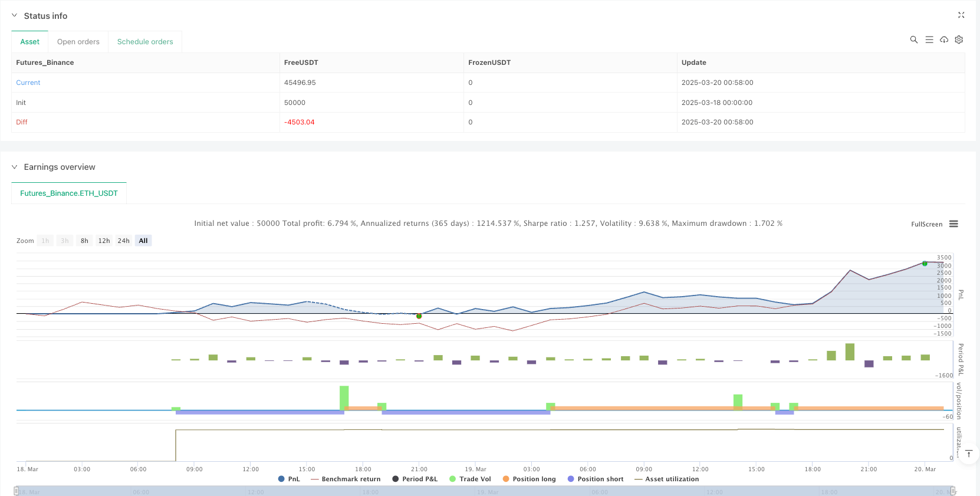Click the 45496.95 FreeUSDT value
Screen dimensions: 980x496
tap(300, 83)
